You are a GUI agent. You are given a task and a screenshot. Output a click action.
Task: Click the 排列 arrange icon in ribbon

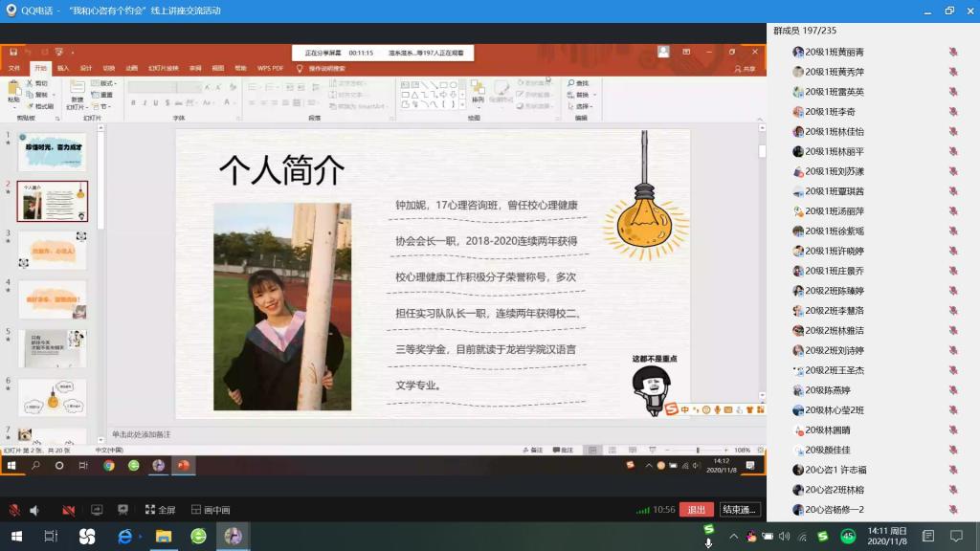(478, 92)
